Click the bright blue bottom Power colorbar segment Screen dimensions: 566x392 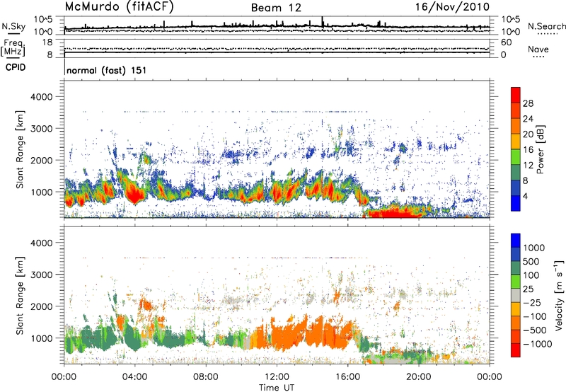(516, 203)
